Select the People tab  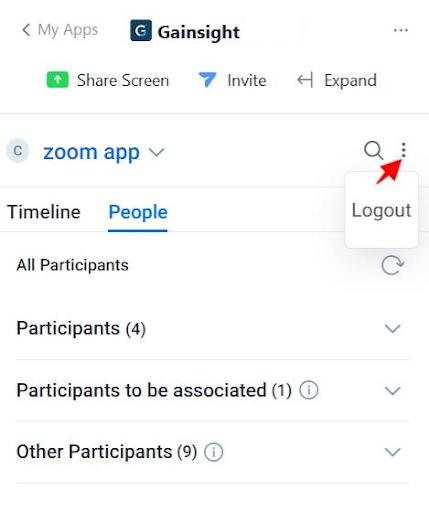138,212
